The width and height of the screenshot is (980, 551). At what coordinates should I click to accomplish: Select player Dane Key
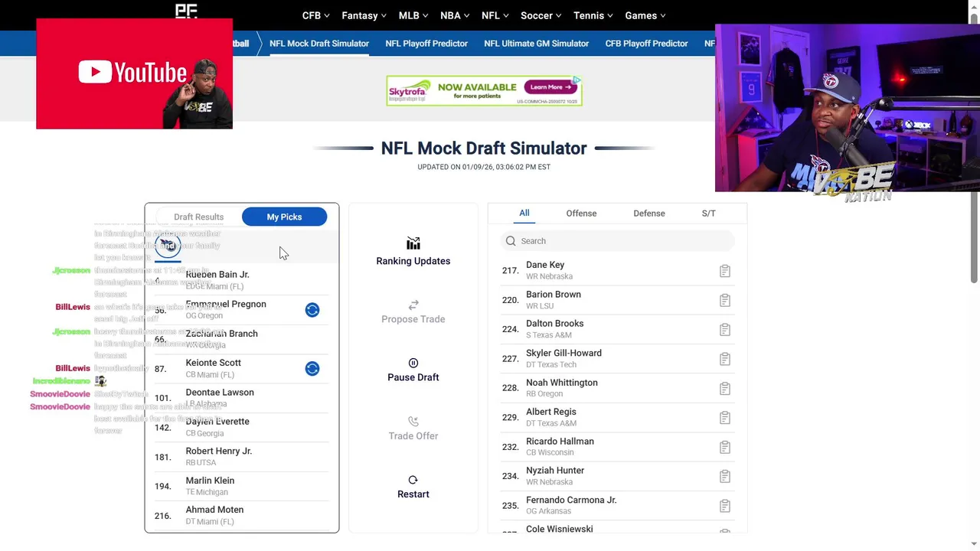tap(545, 265)
